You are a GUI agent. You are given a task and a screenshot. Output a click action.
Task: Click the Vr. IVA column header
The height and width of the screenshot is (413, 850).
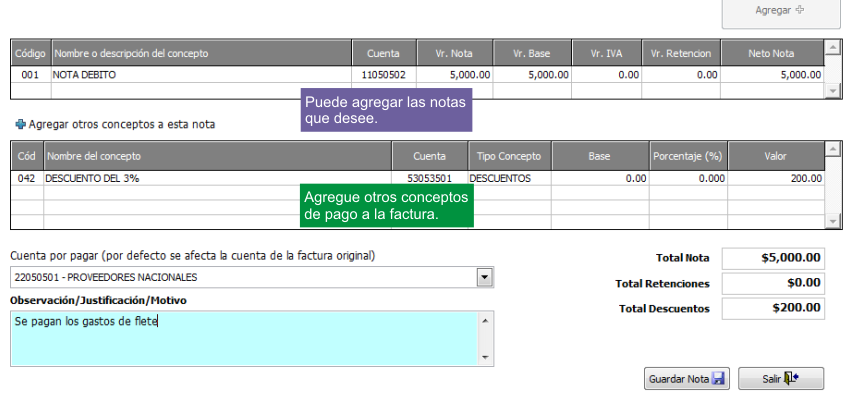(606, 53)
